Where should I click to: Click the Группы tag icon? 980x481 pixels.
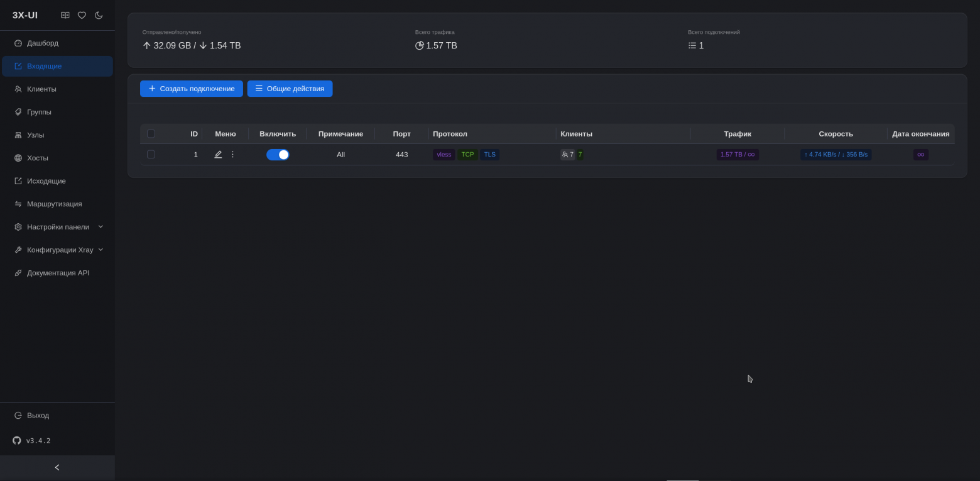18,112
